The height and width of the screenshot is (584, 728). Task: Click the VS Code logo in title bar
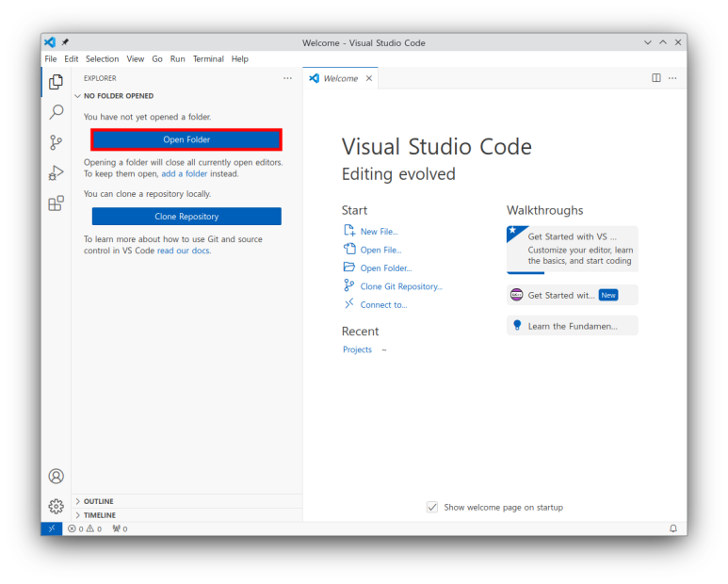50,42
